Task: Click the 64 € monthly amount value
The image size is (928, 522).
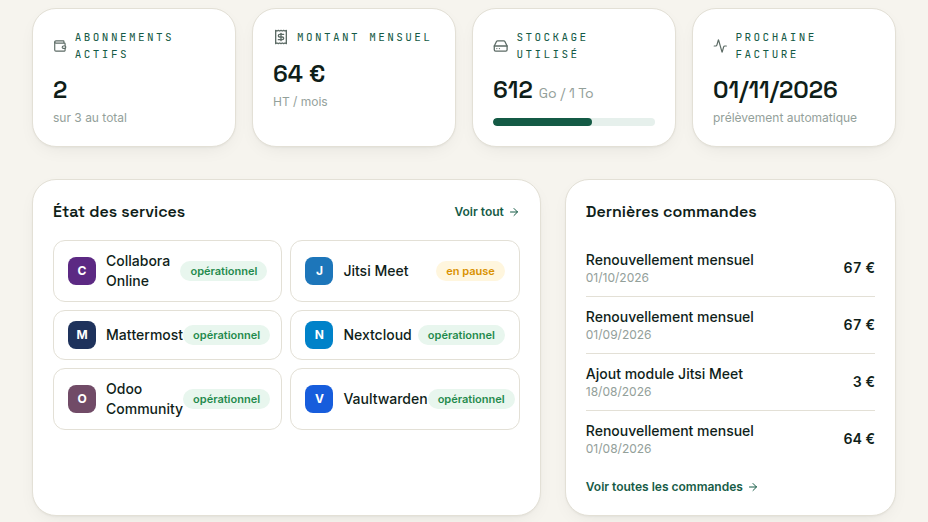Action: (299, 74)
